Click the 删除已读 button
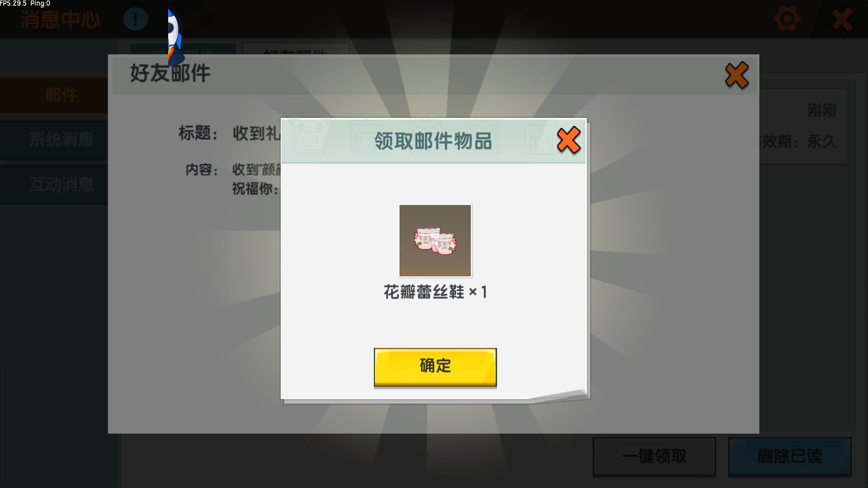868x488 pixels. (x=790, y=456)
